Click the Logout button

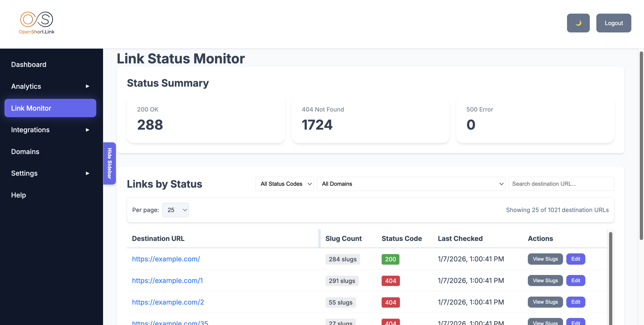[x=614, y=23]
